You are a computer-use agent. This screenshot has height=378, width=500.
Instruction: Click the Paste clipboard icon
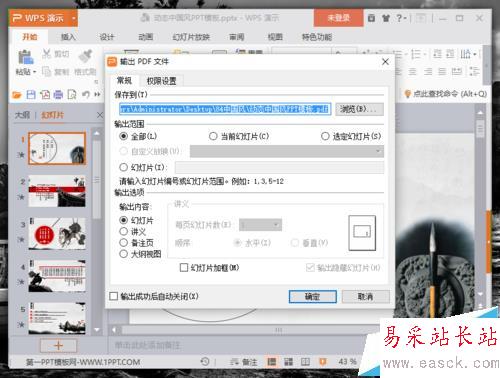coord(26,57)
